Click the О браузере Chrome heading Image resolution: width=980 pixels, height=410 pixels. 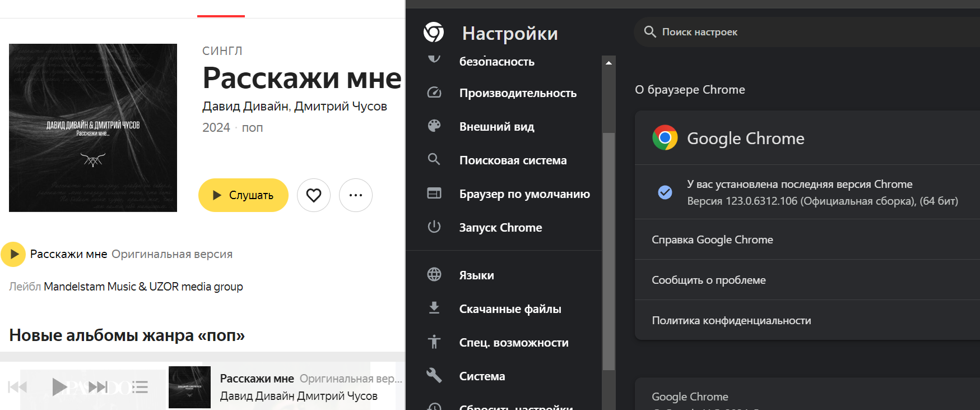pos(690,90)
